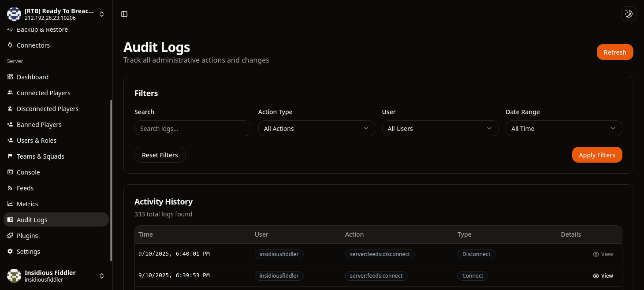This screenshot has height=290, width=644.
Task: Click the Apply Filters button
Action: click(597, 155)
